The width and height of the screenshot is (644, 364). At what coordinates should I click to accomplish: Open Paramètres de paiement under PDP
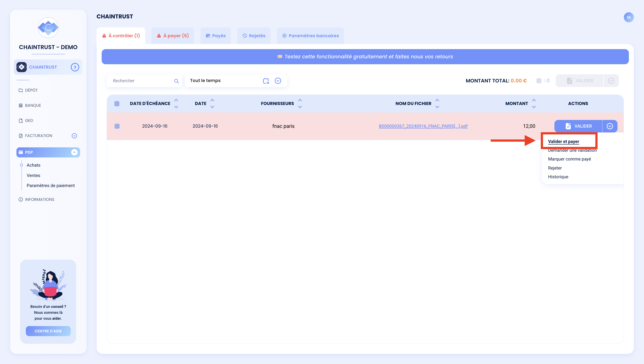click(x=51, y=186)
